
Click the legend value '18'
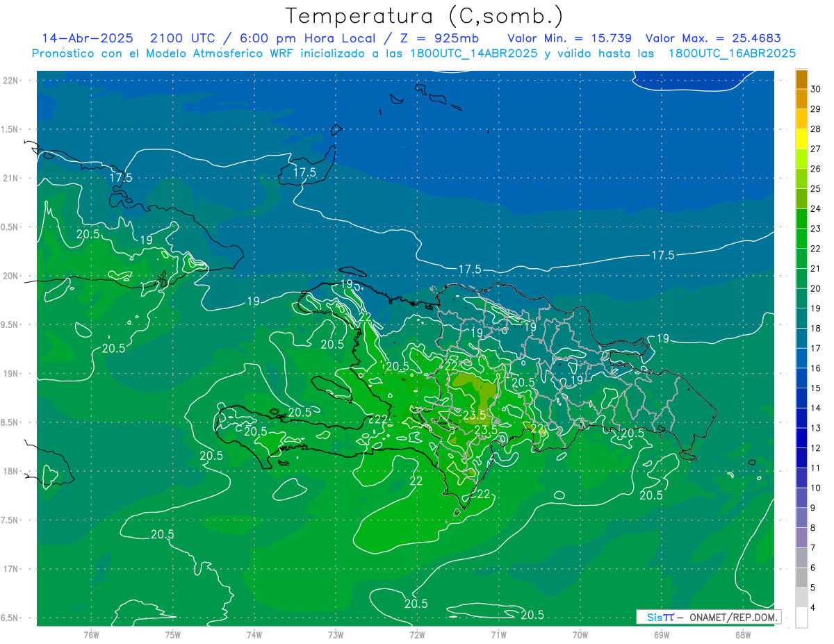[x=816, y=328]
